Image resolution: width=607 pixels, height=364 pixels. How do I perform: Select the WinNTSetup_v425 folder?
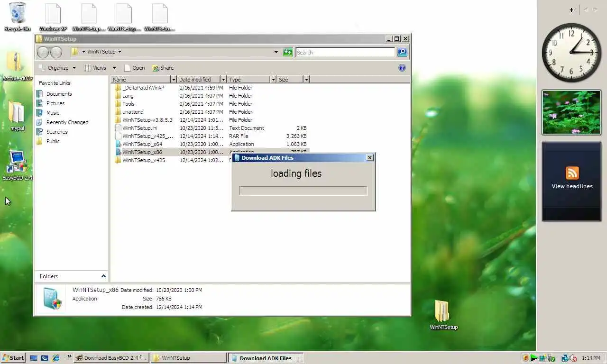coord(143,160)
